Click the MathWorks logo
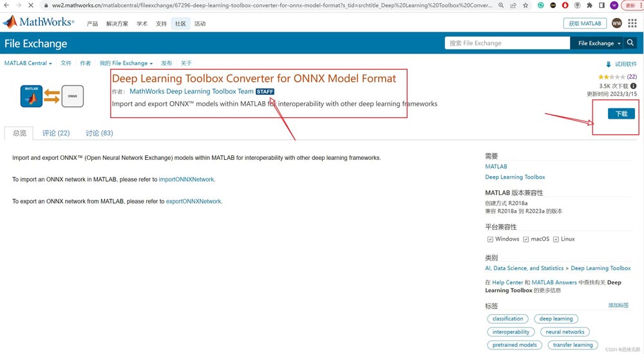This screenshot has height=354, width=644. tap(39, 23)
